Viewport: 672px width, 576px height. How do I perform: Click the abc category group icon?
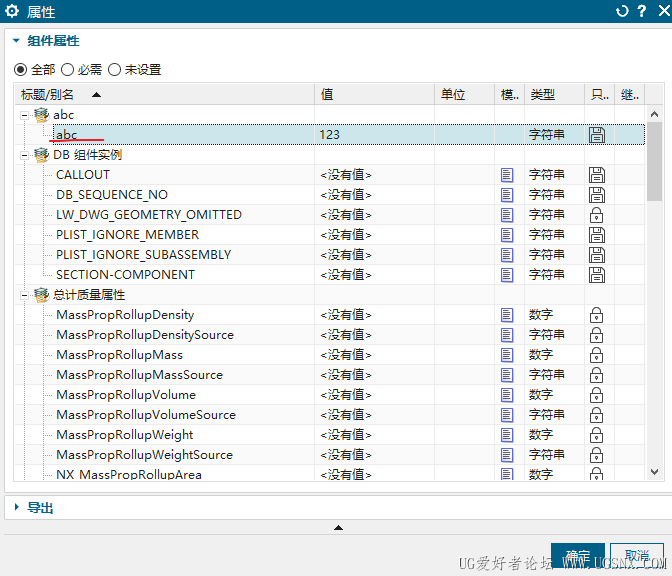pos(42,115)
